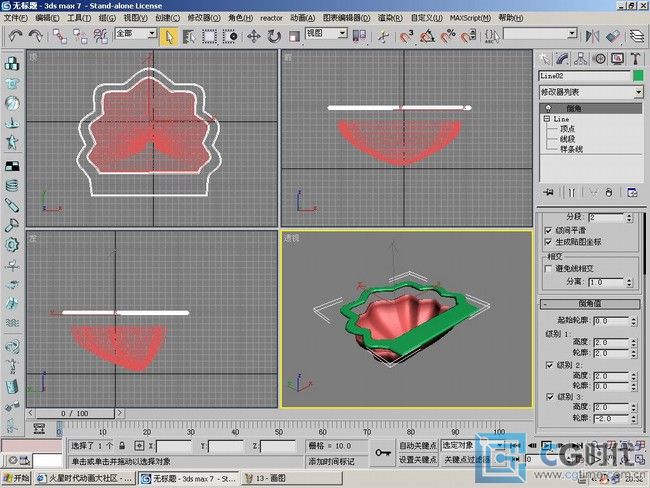Click the 自动关键点 button
This screenshot has height=488, width=650.
coord(418,445)
